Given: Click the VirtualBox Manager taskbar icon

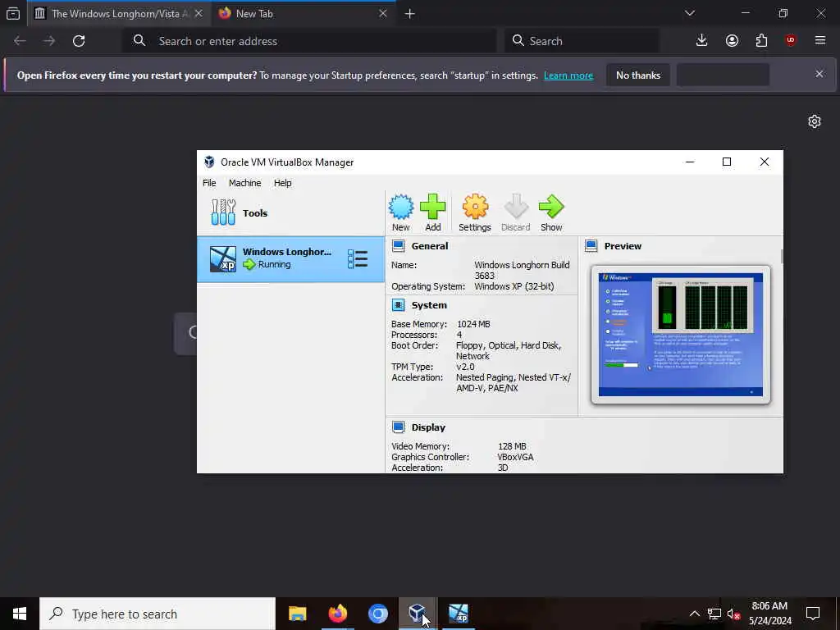Looking at the screenshot, I should (x=418, y=614).
